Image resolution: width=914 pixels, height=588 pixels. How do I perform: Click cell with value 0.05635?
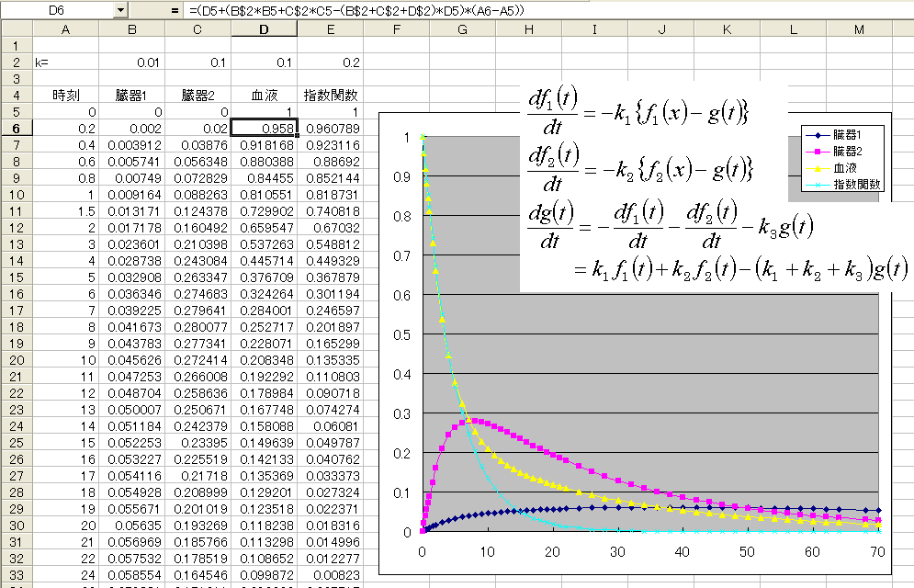point(132,526)
